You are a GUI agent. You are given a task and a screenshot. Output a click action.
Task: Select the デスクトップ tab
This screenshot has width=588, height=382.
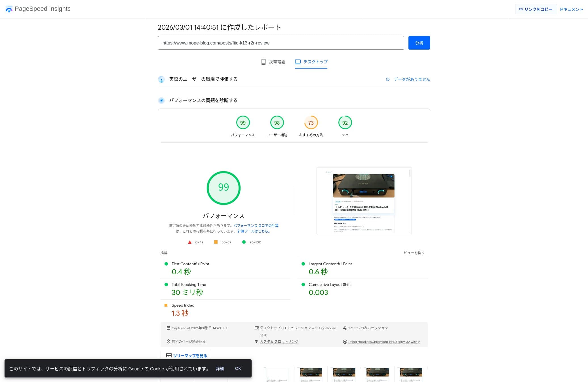(311, 62)
